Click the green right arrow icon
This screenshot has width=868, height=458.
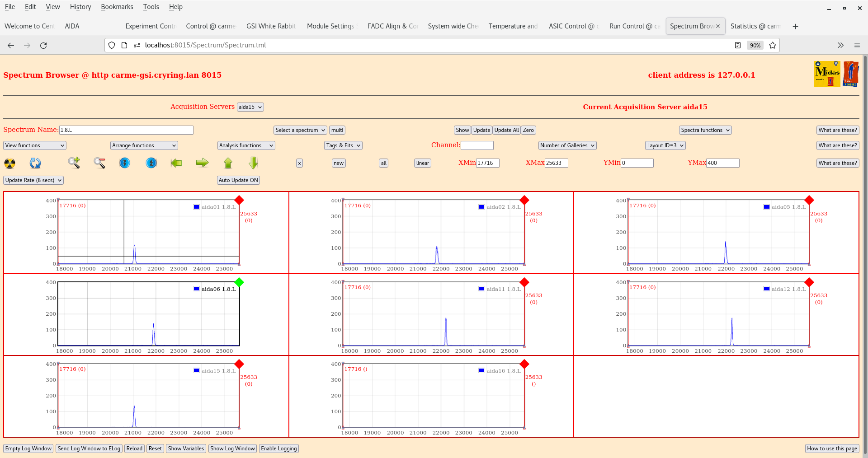(202, 163)
